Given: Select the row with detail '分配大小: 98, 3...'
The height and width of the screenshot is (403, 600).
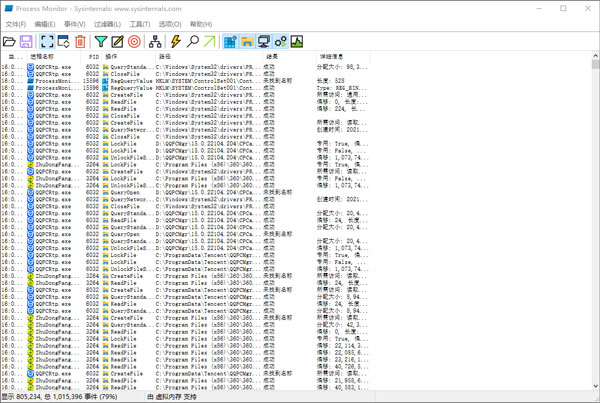Looking at the screenshot, I should pos(185,67).
